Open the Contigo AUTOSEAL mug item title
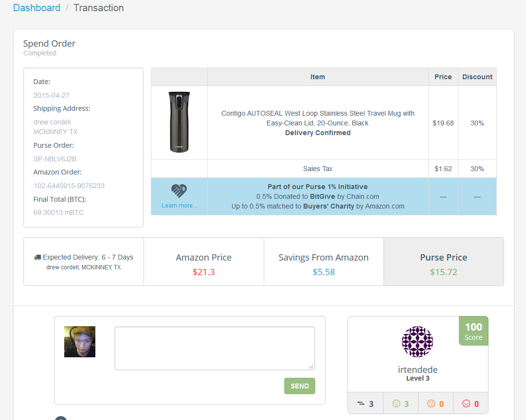The height and width of the screenshot is (420, 526). tap(318, 118)
